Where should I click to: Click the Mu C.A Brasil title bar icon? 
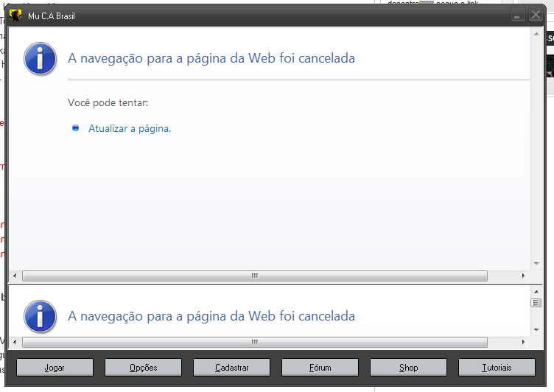[16, 15]
